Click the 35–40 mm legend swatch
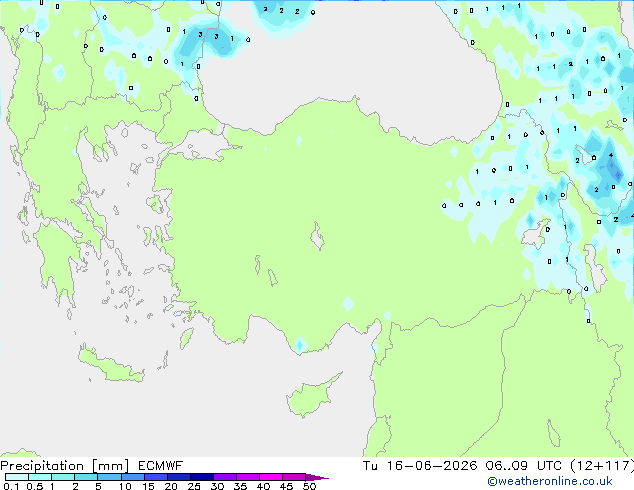The width and height of the screenshot is (634, 490). (247, 477)
